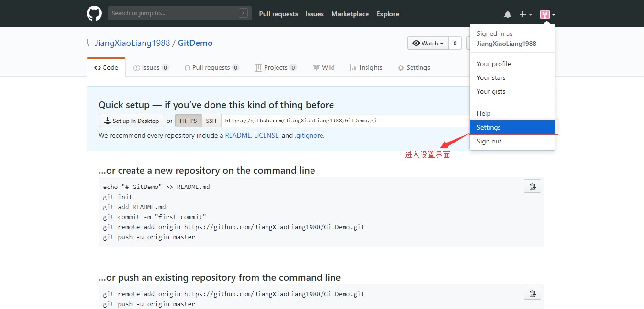
Task: Click the '...or push an existing repository' heading
Action: [220, 277]
